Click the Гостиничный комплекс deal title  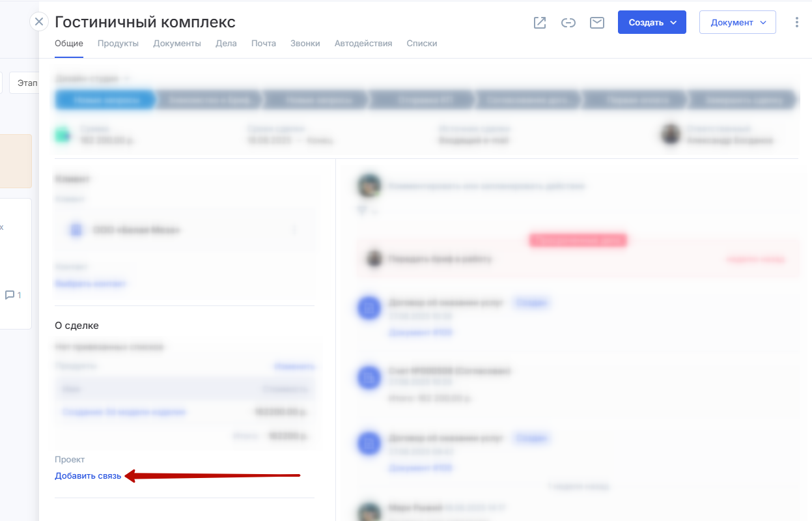pos(145,21)
